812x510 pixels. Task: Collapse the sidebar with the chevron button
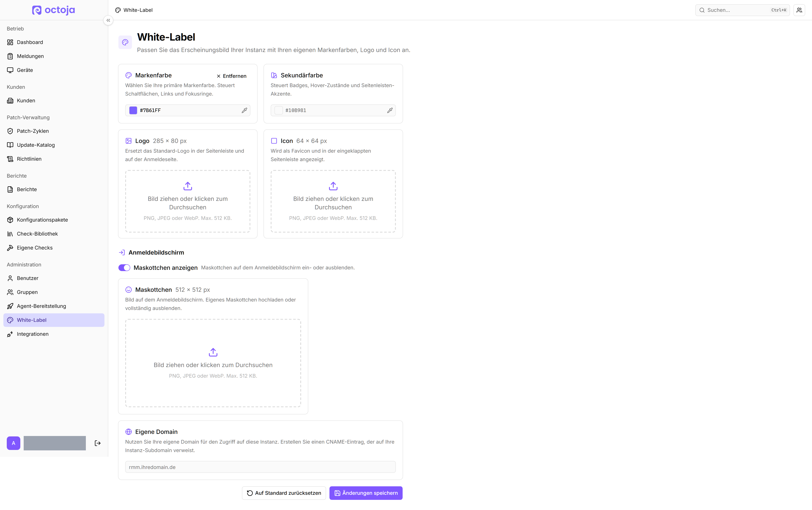click(x=108, y=20)
